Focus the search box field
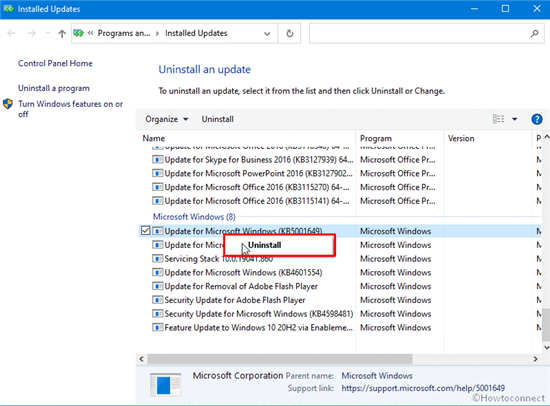Viewport: 550px width, 406px height. [x=427, y=33]
